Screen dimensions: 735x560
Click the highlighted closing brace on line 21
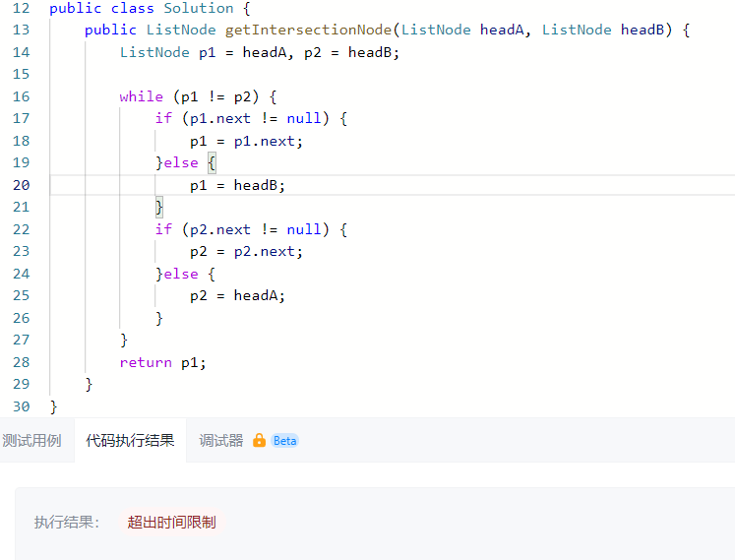[x=159, y=207]
